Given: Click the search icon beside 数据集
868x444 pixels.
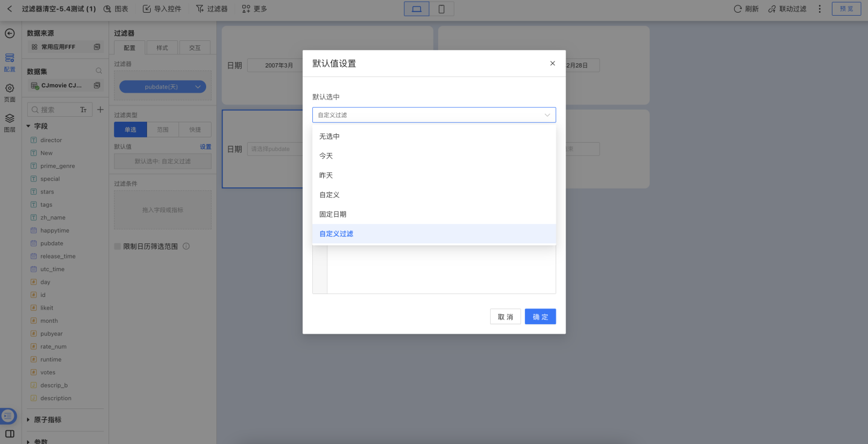Looking at the screenshot, I should (x=99, y=71).
